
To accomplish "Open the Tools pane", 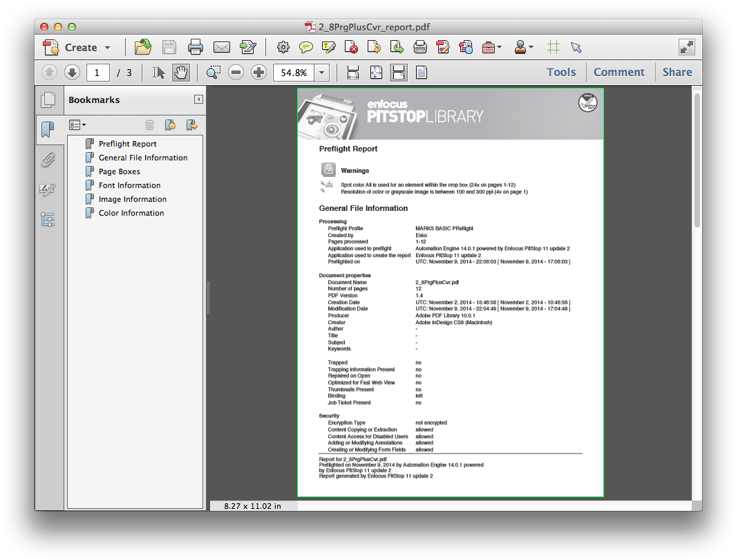I will coord(561,73).
